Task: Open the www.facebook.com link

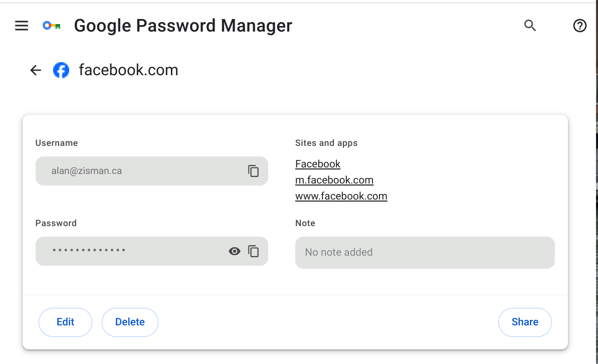Action: (341, 196)
